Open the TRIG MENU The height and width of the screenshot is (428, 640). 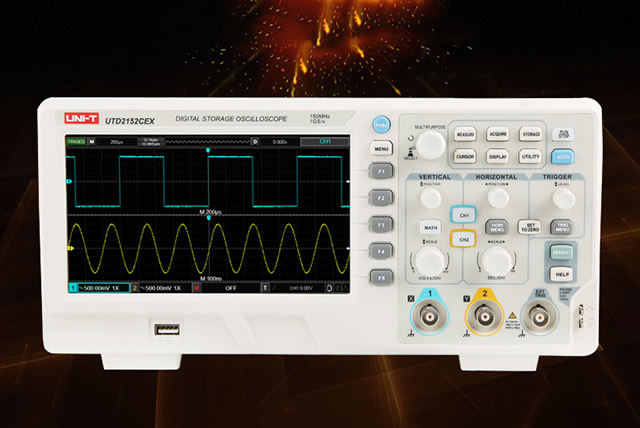pos(562,228)
